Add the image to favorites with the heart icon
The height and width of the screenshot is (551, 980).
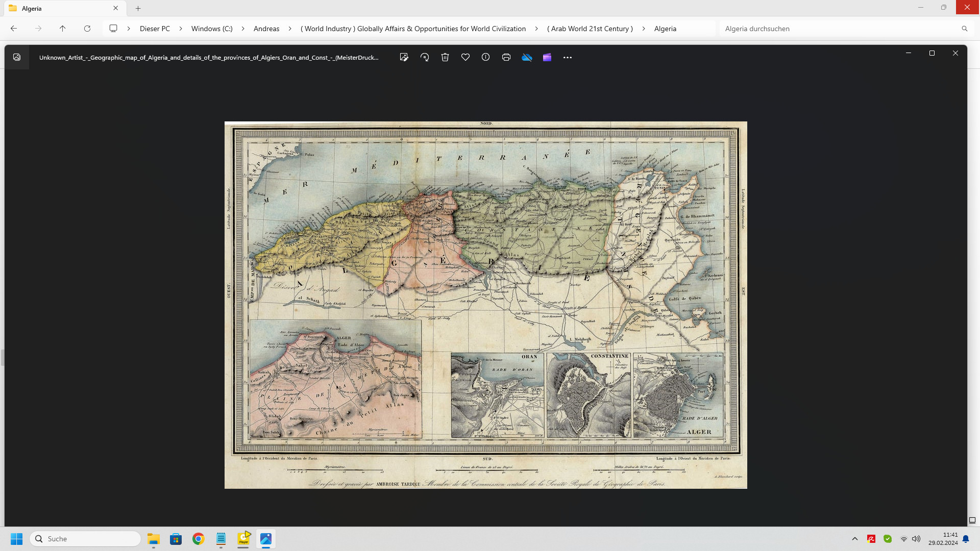click(465, 57)
